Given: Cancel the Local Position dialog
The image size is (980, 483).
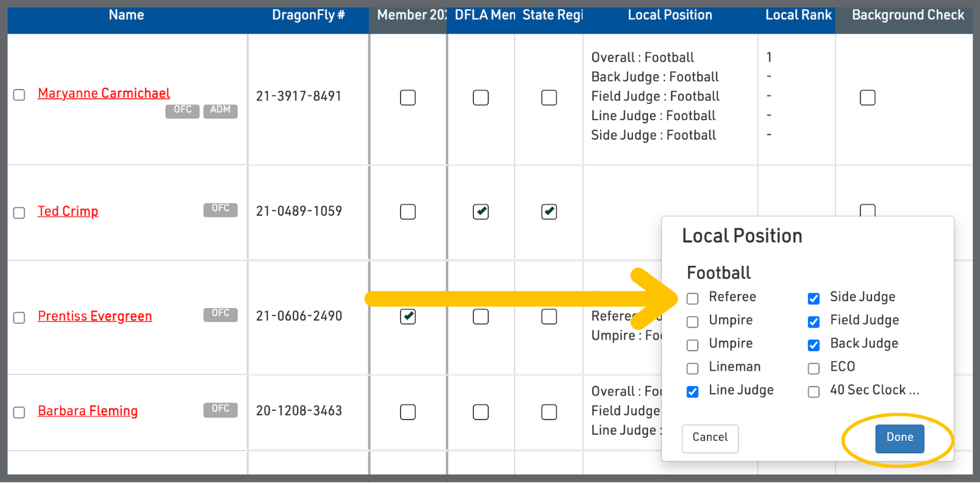Looking at the screenshot, I should coord(710,438).
